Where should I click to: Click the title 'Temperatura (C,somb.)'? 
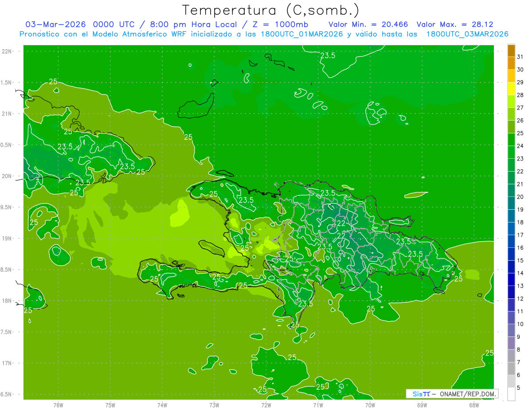[x=271, y=10]
